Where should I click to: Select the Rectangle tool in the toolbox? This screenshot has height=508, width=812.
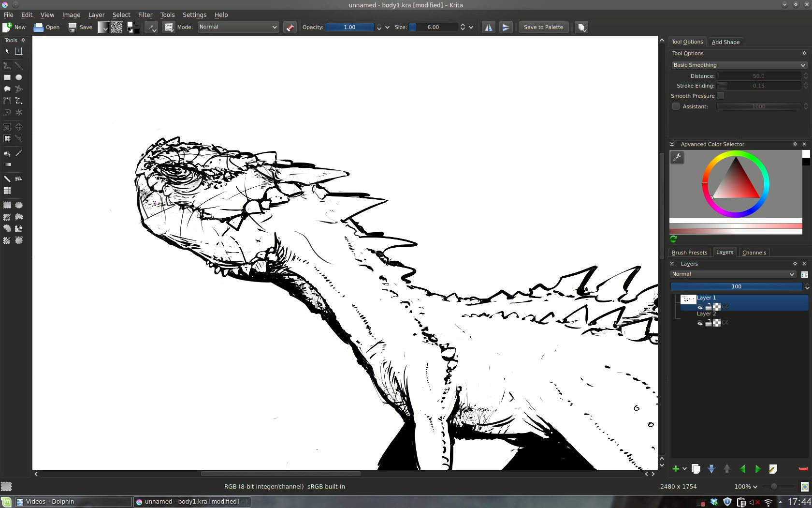pos(7,77)
